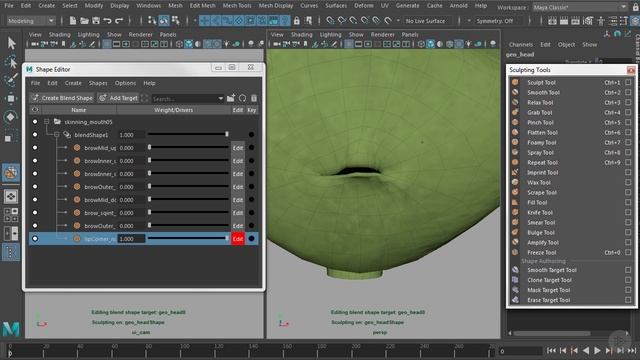Screen dimensions: 640x360
Task: Open left viewport Shading menu
Action: (60, 35)
